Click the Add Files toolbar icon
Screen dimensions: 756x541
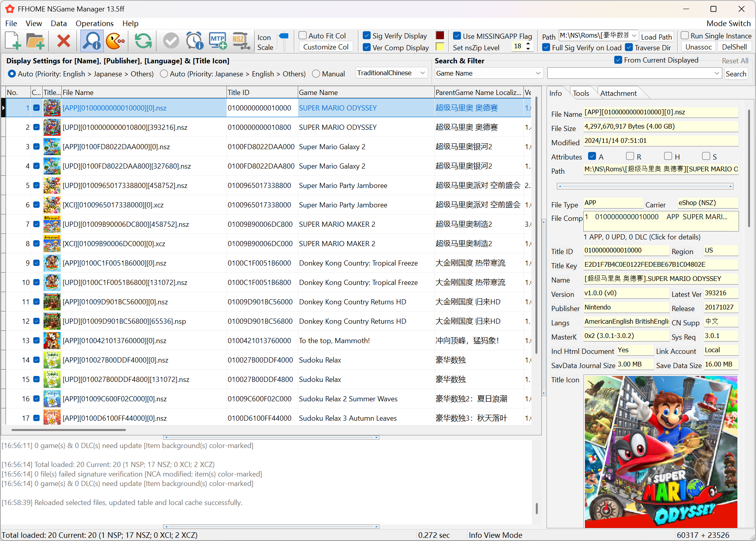13,41
